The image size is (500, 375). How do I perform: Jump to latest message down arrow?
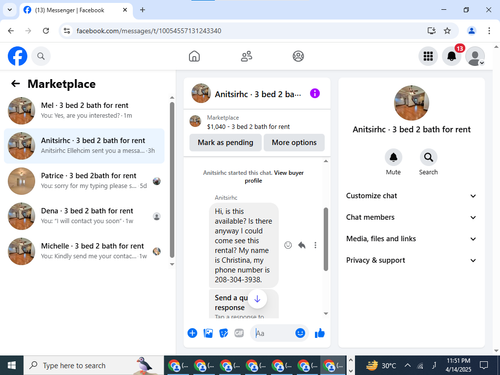pos(257,299)
